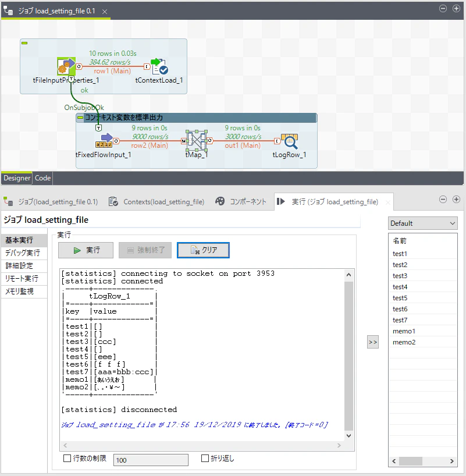This screenshot has width=466, height=476.
Task: Close the load_setting_file 0.1 editor tab
Action: (x=105, y=12)
